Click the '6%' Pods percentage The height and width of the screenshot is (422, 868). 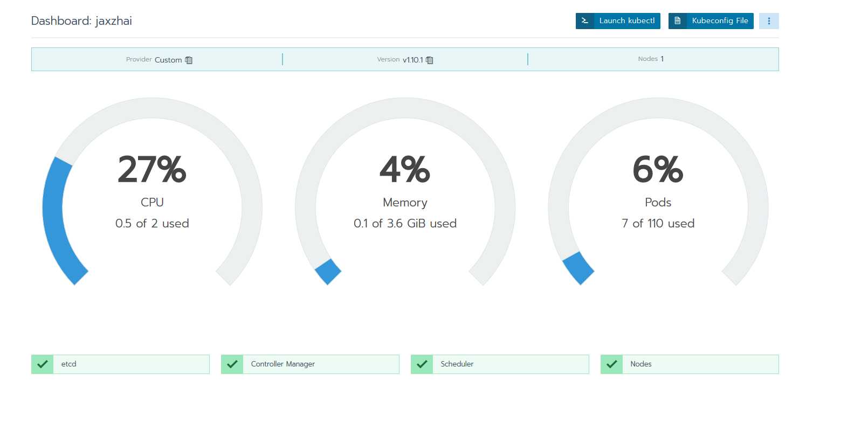[658, 169]
